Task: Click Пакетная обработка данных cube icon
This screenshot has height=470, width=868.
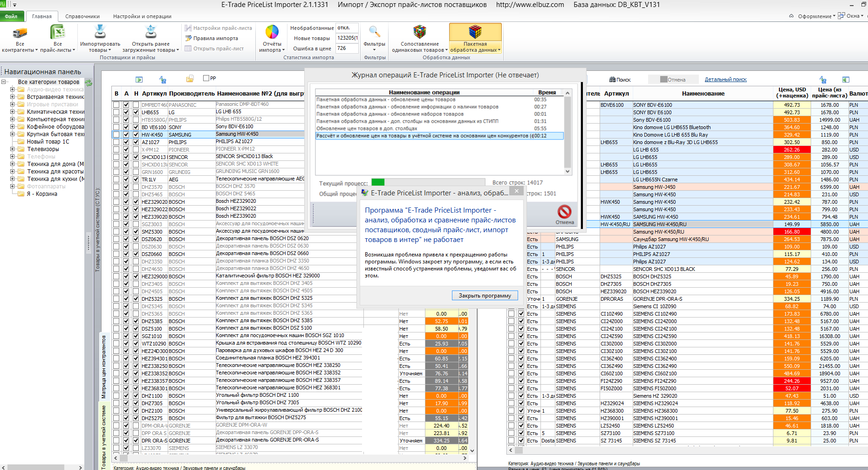Action: (x=475, y=32)
